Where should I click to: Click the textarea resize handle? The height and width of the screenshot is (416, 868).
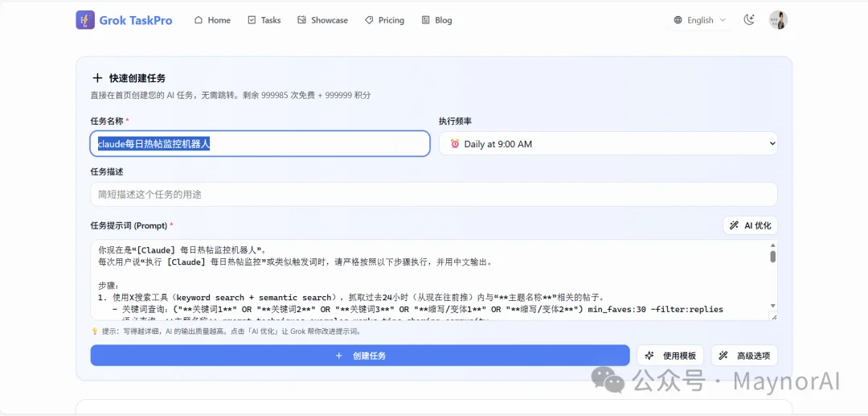coord(773,317)
